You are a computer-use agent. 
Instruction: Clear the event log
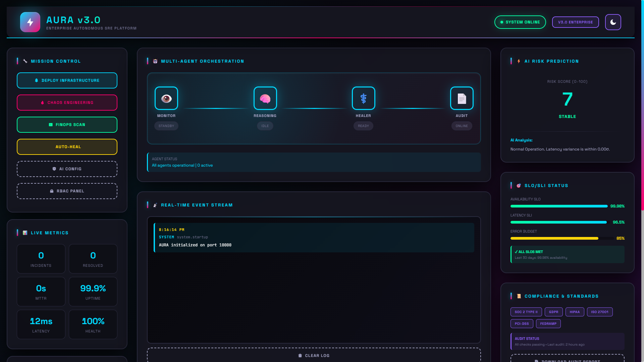[x=314, y=355]
